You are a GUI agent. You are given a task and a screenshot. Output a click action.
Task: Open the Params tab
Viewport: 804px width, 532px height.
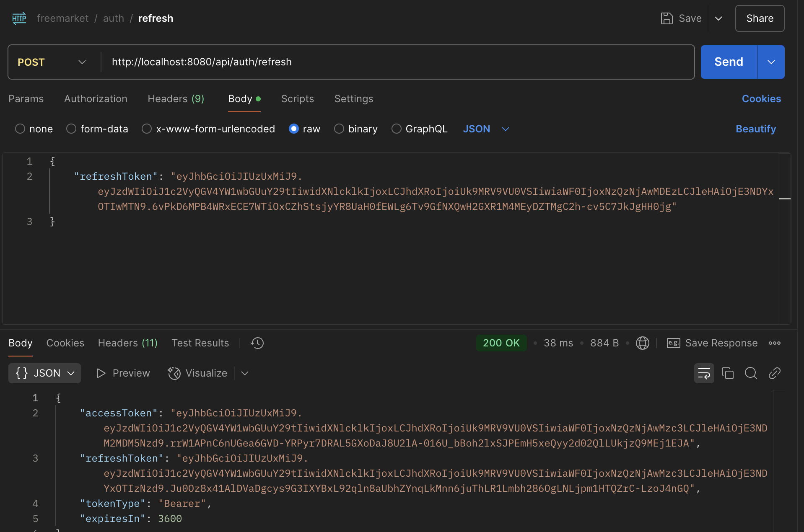[26, 99]
